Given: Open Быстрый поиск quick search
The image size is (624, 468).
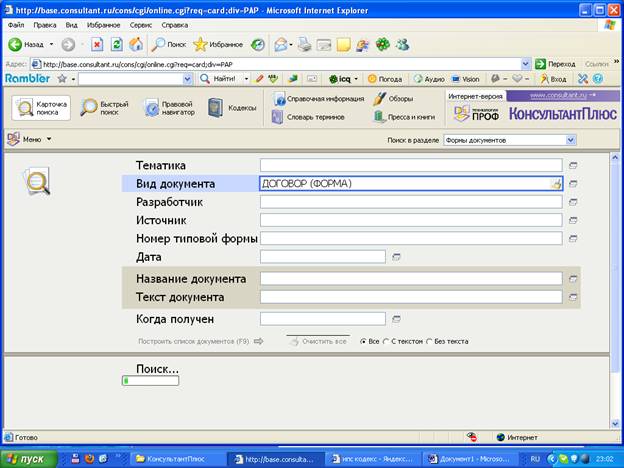Looking at the screenshot, I should (105, 108).
